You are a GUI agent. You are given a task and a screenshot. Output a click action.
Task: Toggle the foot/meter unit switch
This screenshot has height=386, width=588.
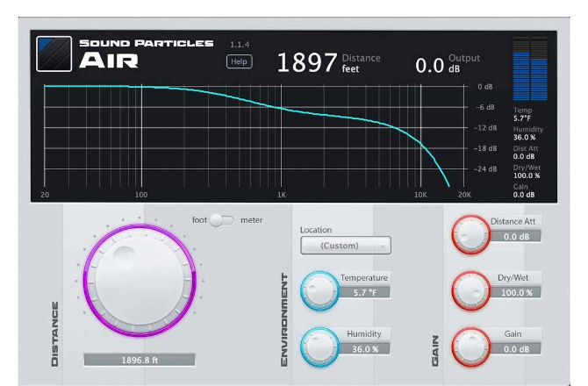[x=222, y=220]
